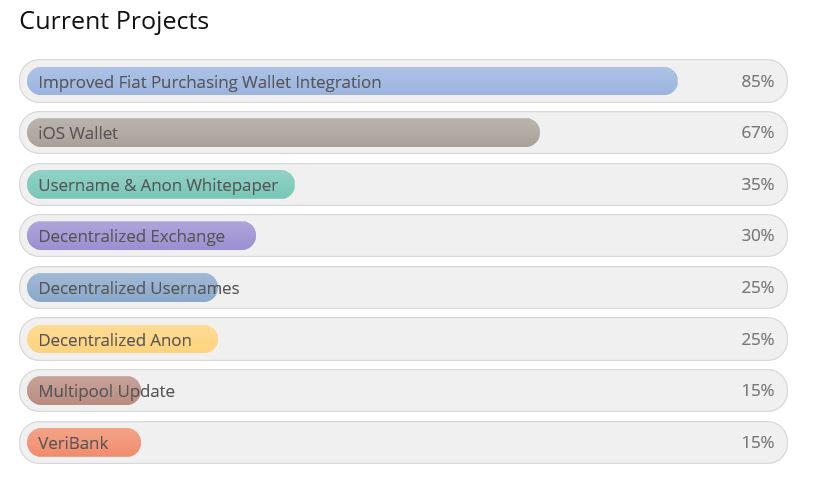This screenshot has height=490, width=819.
Task: Click the Current Projects heading
Action: 114,21
